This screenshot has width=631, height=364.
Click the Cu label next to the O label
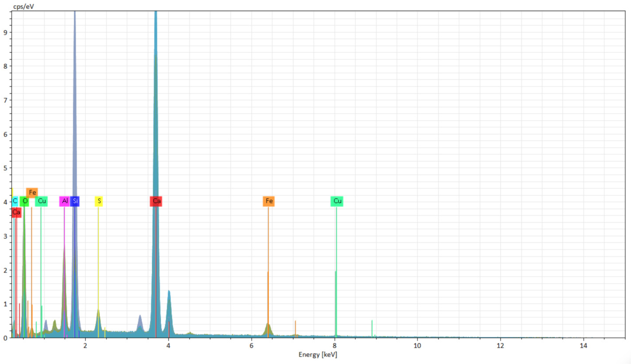pyautogui.click(x=42, y=201)
